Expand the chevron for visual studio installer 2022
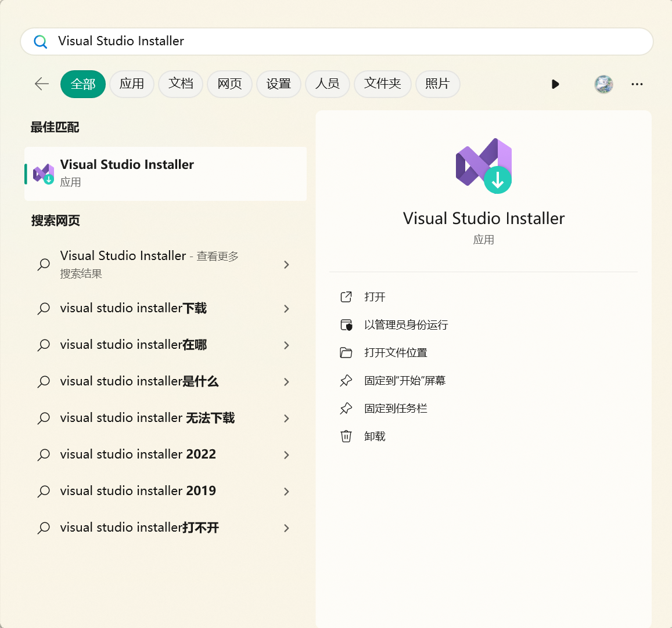 pos(286,455)
